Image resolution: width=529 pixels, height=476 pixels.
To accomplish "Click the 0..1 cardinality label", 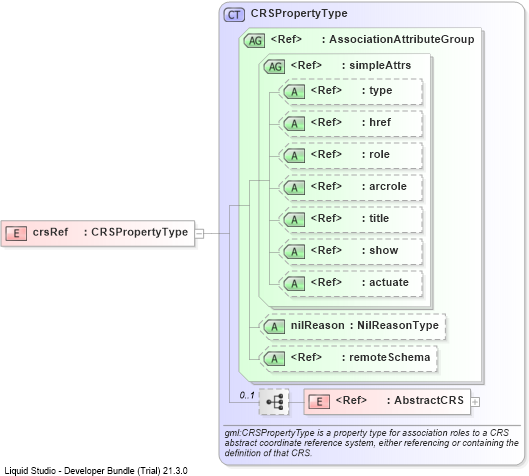I will 247,395.
